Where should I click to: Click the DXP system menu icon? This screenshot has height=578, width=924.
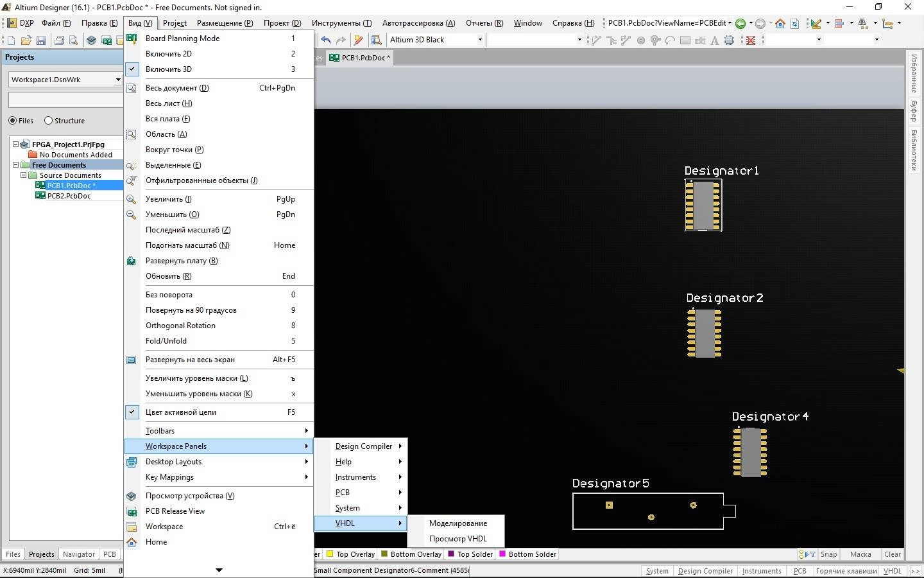coord(11,23)
